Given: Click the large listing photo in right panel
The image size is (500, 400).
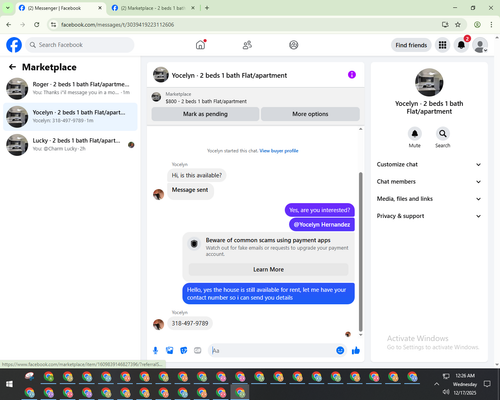Looking at the screenshot, I should pos(429,82).
